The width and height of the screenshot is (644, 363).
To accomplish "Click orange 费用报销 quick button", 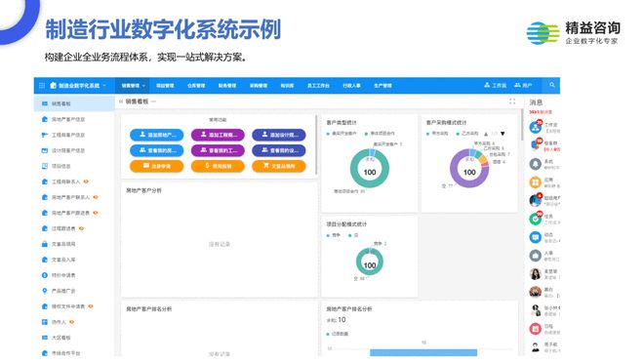I will (218, 166).
